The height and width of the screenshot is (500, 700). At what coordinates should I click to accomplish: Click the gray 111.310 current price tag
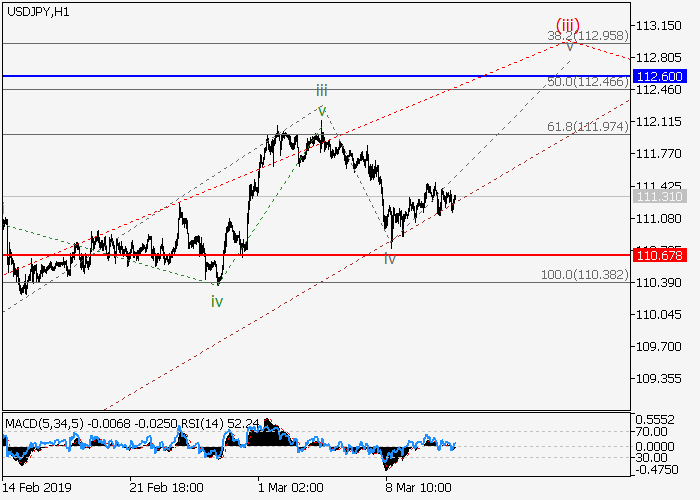[659, 196]
